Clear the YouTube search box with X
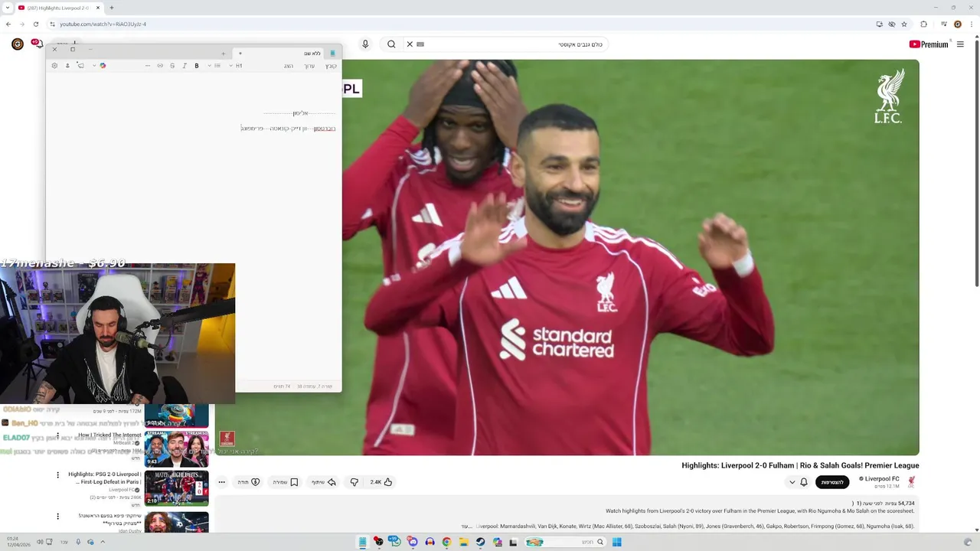 (410, 44)
